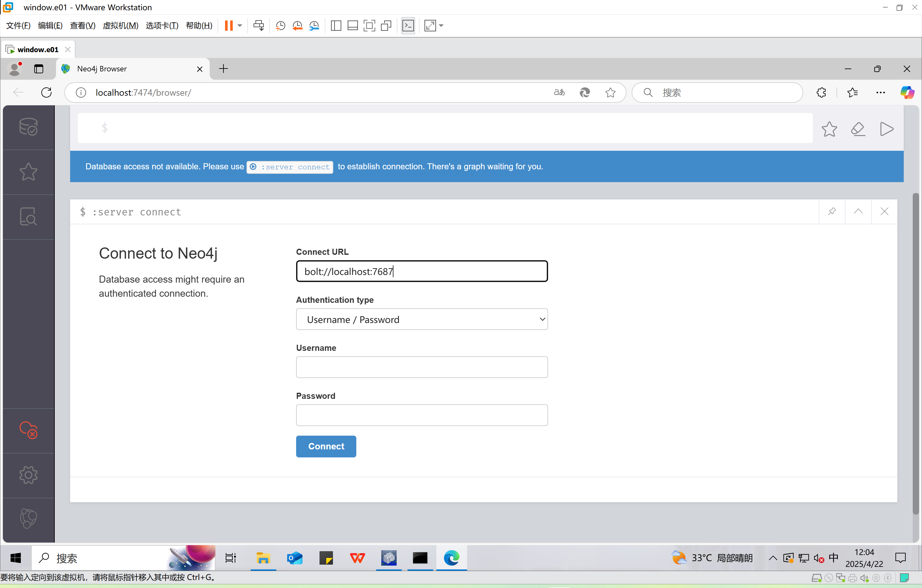Screen dimensions: 922x588
Task: Open the 虚拟机(M) menu
Action: click(120, 26)
